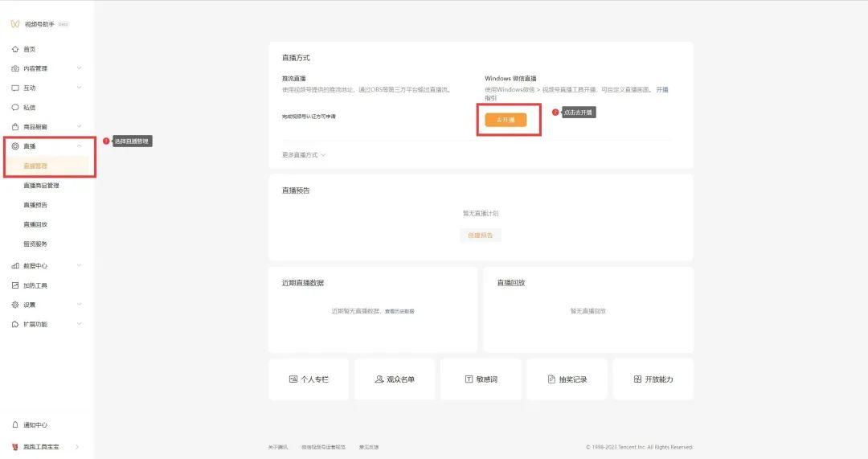The width and height of the screenshot is (868, 459).
Task: Open the 观众名单 person icon card
Action: tap(379, 379)
